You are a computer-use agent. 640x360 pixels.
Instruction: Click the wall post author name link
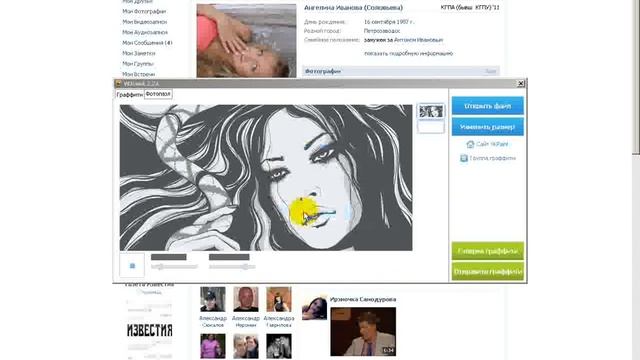(x=363, y=300)
